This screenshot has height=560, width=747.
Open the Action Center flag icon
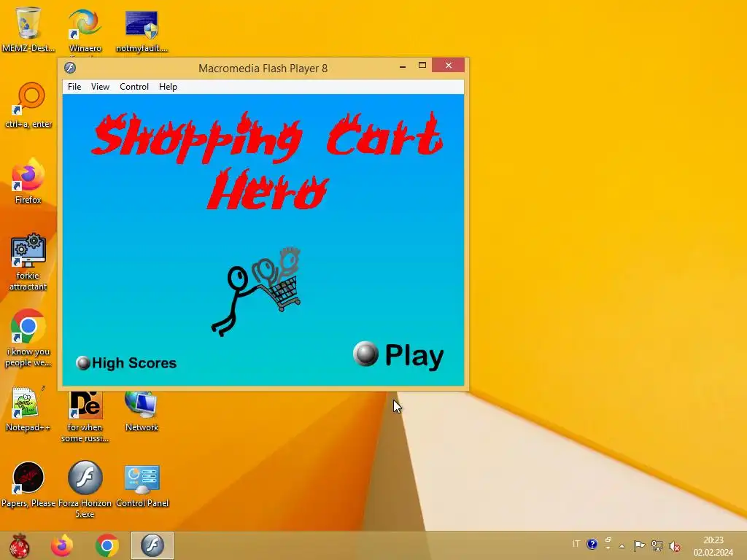(639, 545)
